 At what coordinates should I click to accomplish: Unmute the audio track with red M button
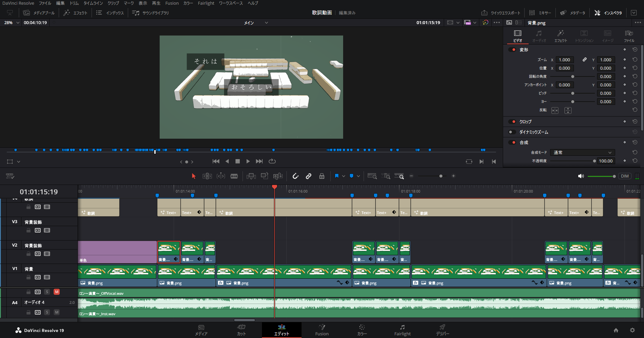57,292
